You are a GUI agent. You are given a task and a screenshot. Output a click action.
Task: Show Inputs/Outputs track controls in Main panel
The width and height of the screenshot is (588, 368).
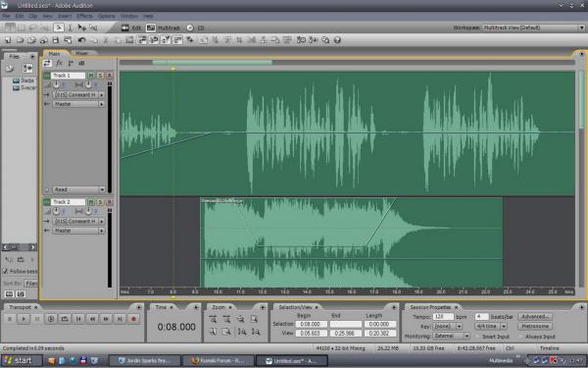tap(47, 63)
